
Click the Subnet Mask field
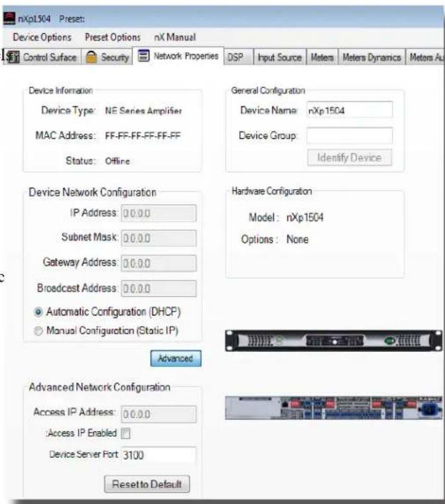[x=159, y=238]
